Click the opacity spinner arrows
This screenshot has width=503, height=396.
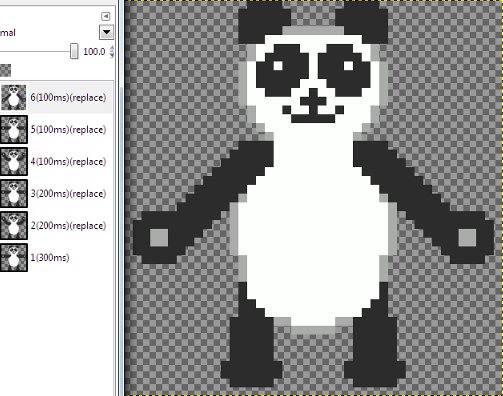(112, 51)
